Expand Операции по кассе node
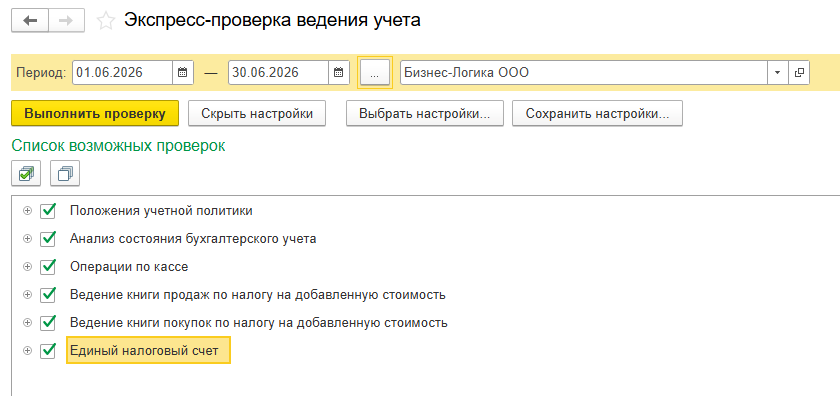The width and height of the screenshot is (840, 396). click(27, 266)
